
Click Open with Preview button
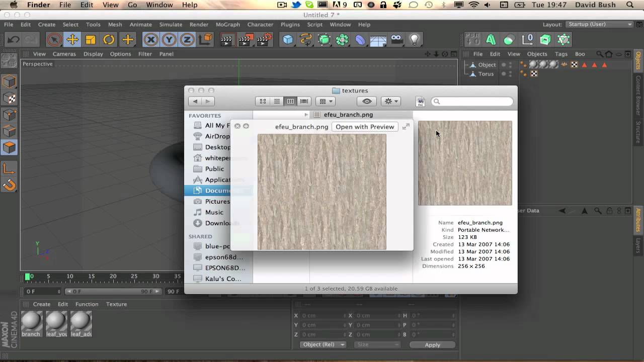pyautogui.click(x=365, y=127)
